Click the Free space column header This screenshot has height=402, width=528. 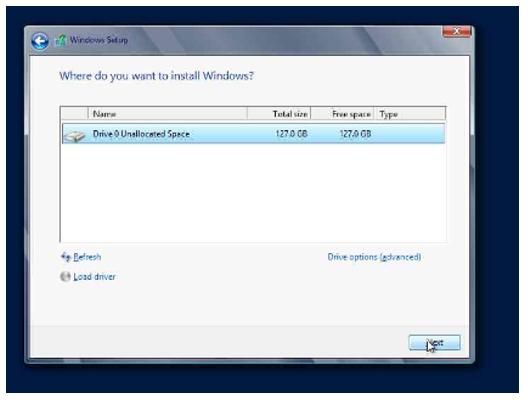click(342, 114)
